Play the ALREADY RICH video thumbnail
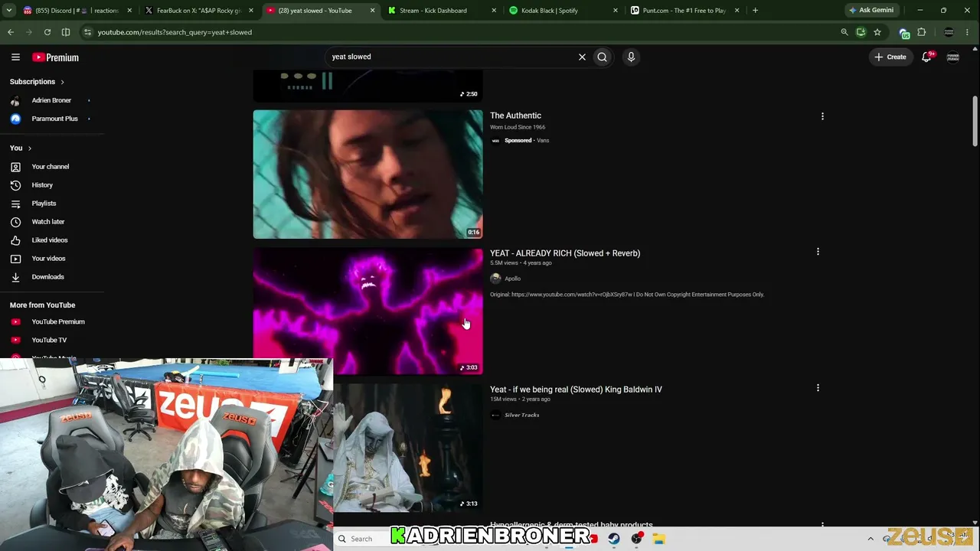 coord(368,311)
